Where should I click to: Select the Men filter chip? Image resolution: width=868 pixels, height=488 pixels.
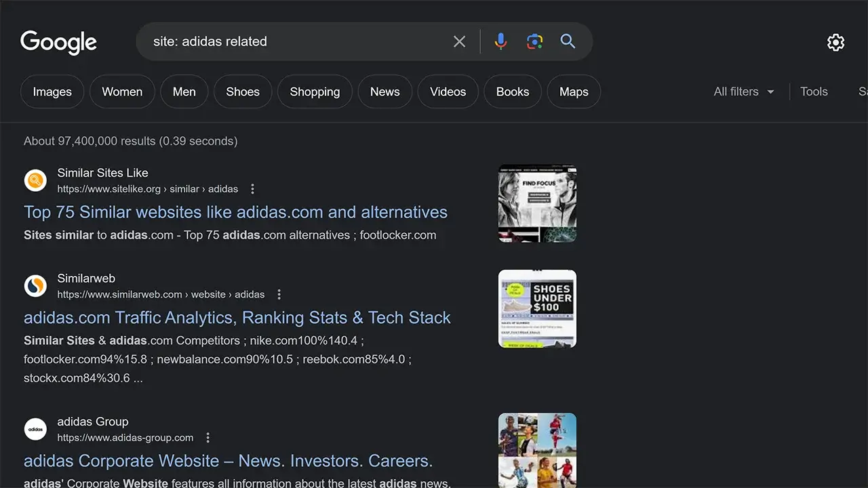(x=184, y=91)
